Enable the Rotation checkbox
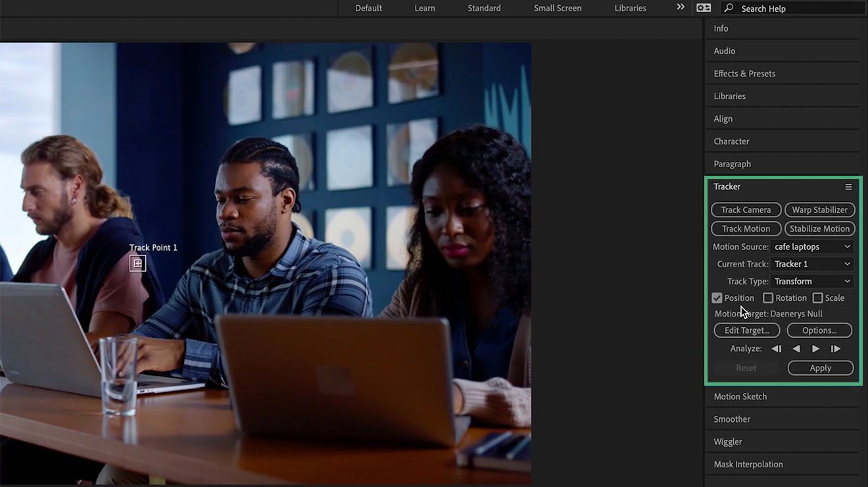Screen dimensions: 868x487 pyautogui.click(x=767, y=297)
